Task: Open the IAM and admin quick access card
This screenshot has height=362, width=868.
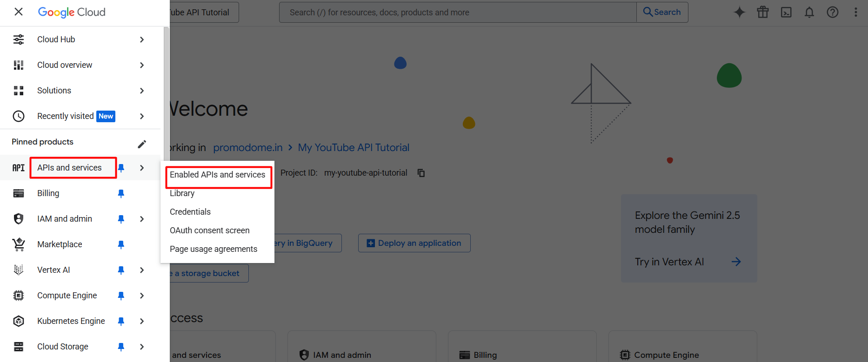Action: tap(361, 347)
